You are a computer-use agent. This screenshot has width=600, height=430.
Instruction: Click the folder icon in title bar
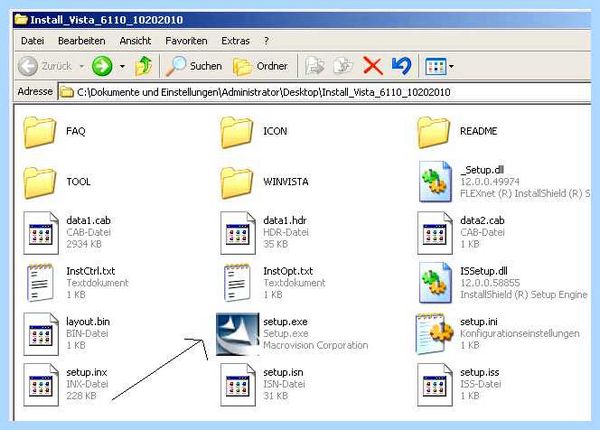[x=21, y=19]
